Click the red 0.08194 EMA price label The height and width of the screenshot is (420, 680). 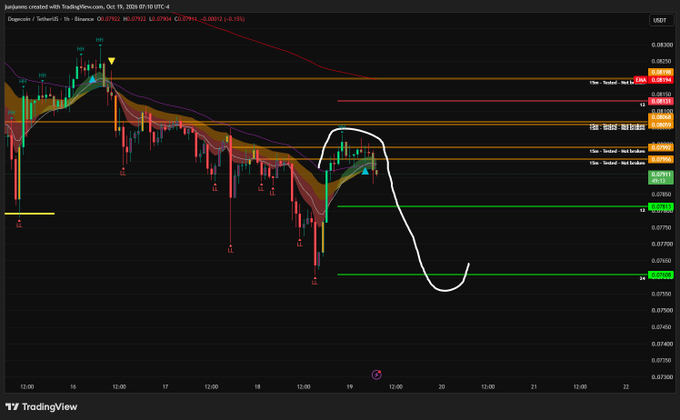tap(660, 80)
